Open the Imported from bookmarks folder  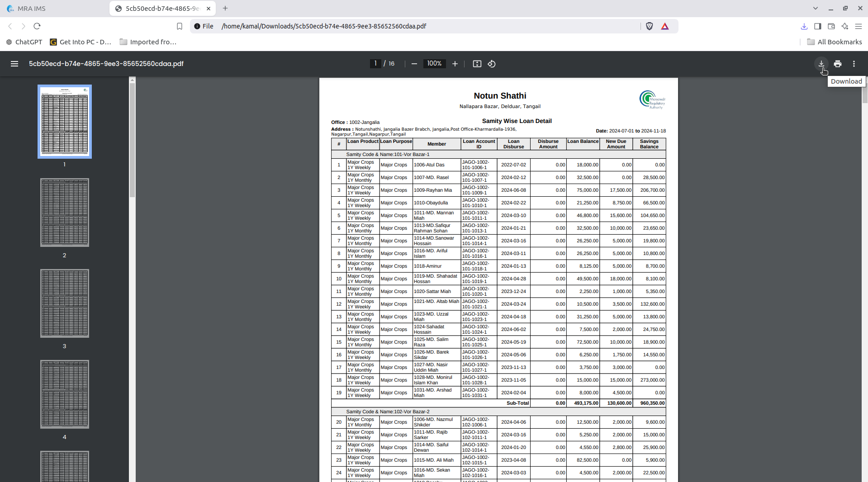(148, 42)
